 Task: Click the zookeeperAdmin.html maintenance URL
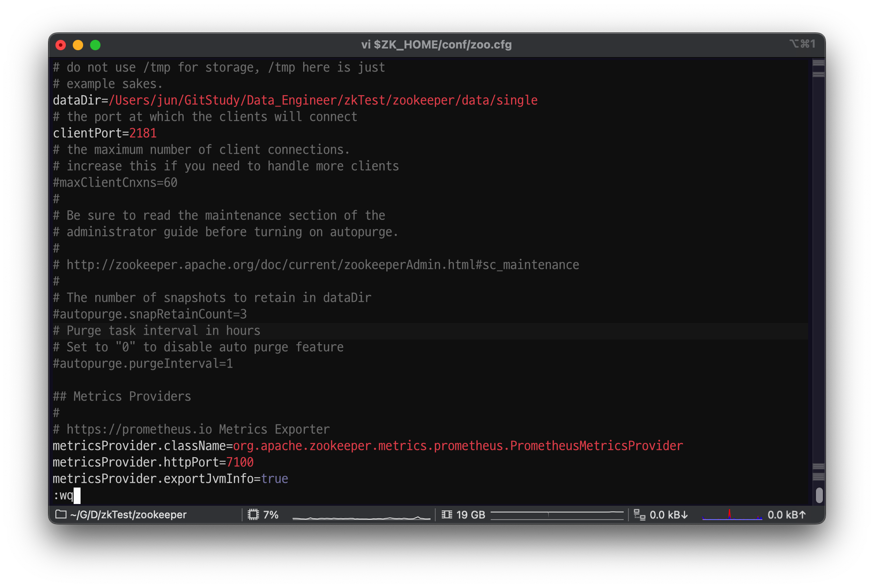323,265
